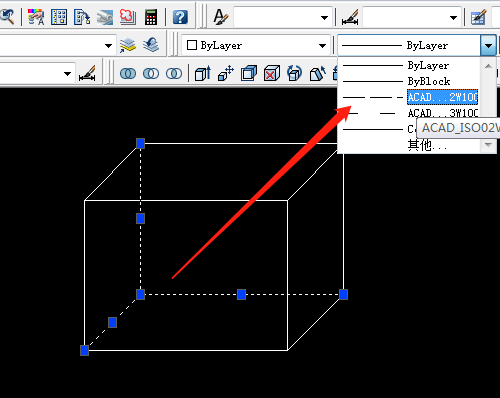Select the Rotate Faces tool
The height and width of the screenshot is (398, 500).
tap(295, 73)
